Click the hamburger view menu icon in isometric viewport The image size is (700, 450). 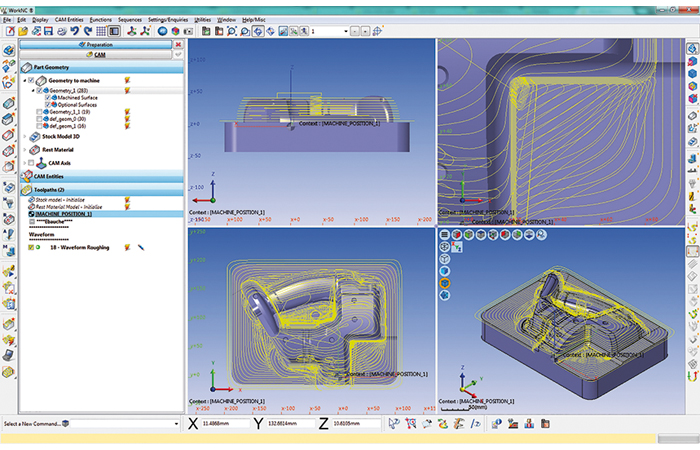click(x=444, y=235)
